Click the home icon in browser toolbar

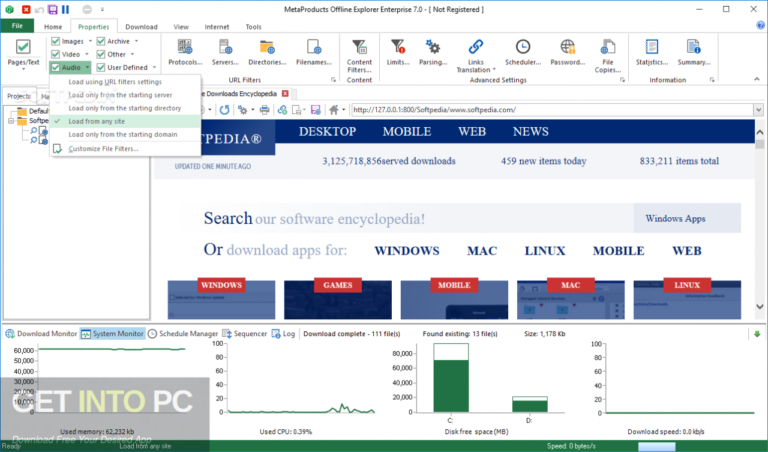pyautogui.click(x=334, y=110)
